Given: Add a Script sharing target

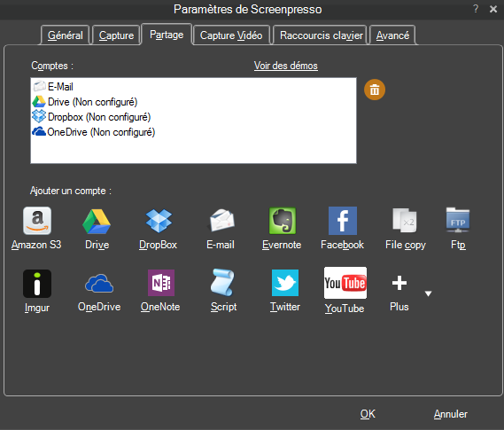Looking at the screenshot, I should (x=223, y=291).
